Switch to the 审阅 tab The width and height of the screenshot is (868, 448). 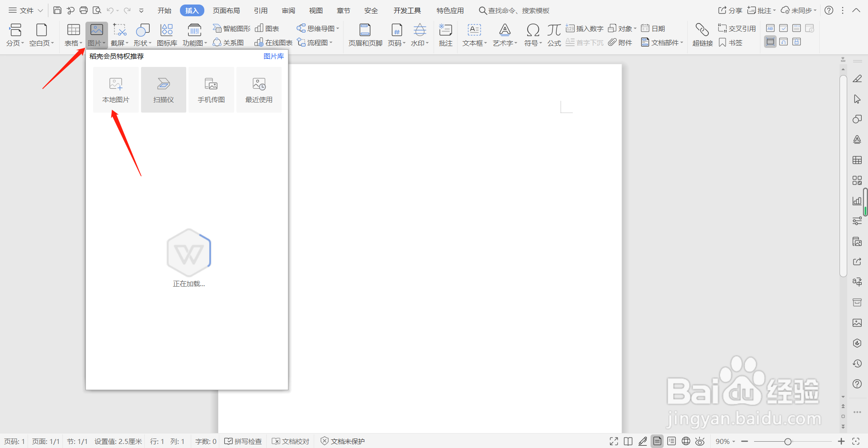(288, 10)
